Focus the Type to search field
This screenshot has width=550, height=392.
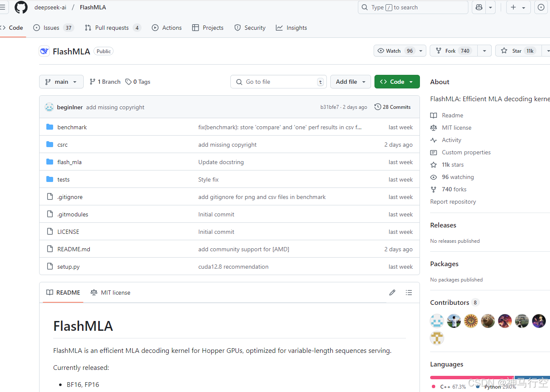413,7
